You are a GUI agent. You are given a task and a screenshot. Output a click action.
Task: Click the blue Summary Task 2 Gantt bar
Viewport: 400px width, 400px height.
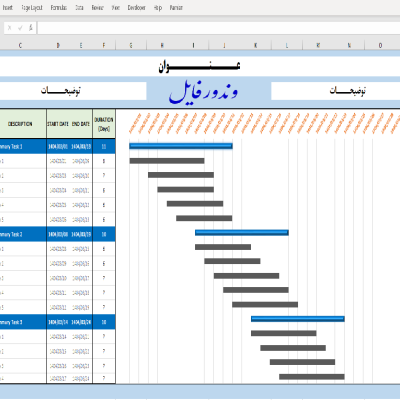click(242, 232)
